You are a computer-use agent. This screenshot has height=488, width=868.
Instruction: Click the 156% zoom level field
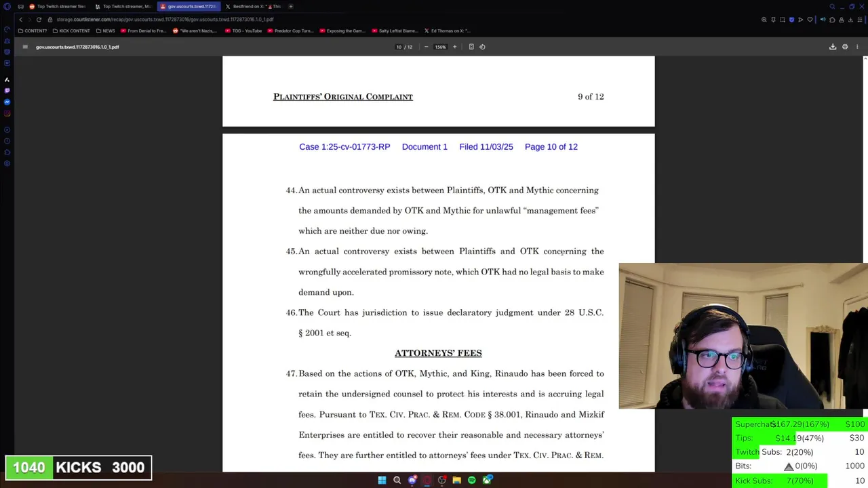(440, 47)
